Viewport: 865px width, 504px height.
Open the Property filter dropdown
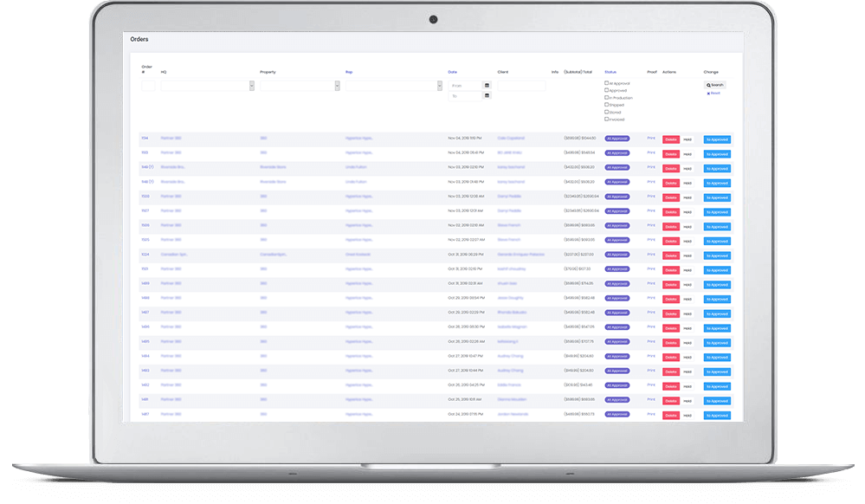click(x=300, y=86)
